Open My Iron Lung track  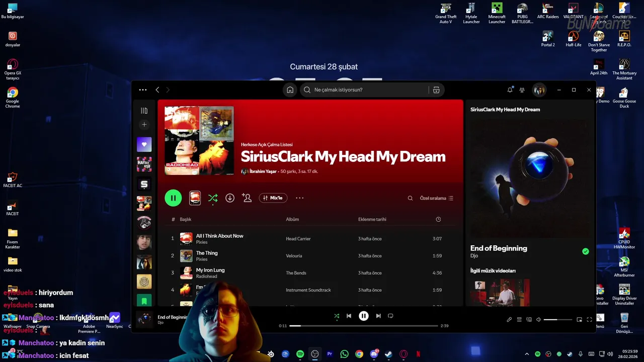pos(210,270)
